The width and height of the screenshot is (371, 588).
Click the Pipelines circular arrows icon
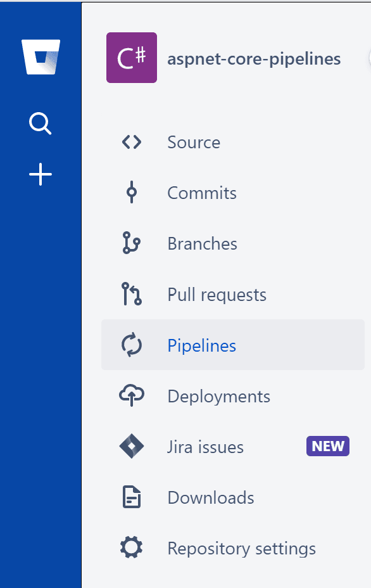(132, 345)
